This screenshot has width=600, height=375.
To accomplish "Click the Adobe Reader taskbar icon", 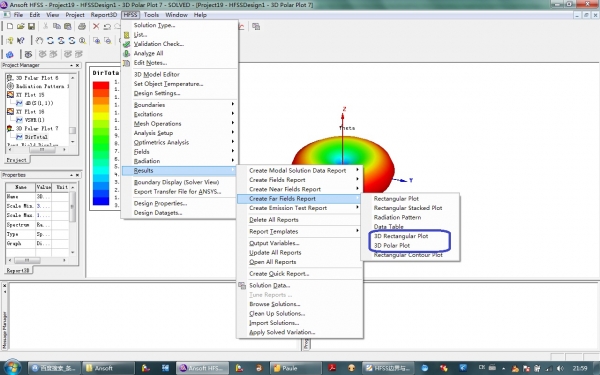I will (332, 368).
